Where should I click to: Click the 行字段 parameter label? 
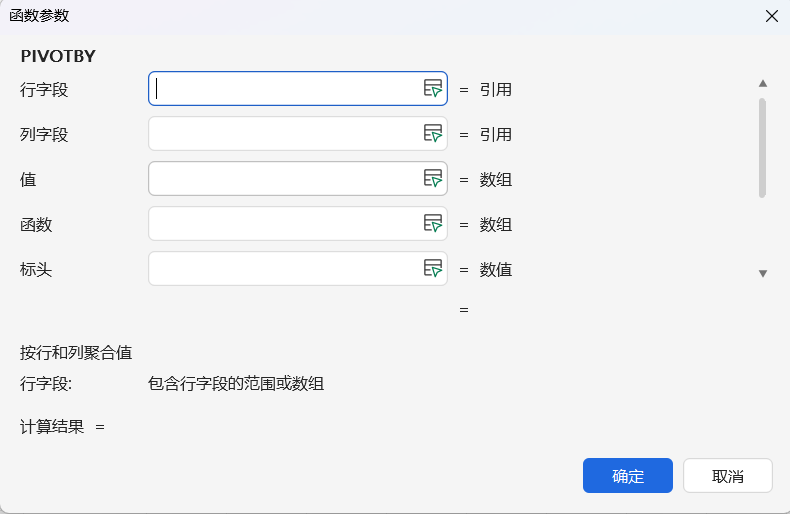pyautogui.click(x=44, y=90)
